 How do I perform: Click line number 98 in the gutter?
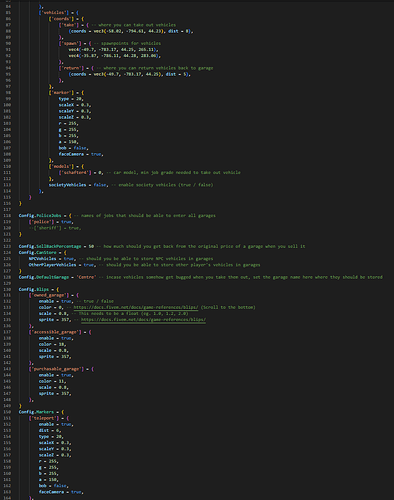[x=8, y=93]
